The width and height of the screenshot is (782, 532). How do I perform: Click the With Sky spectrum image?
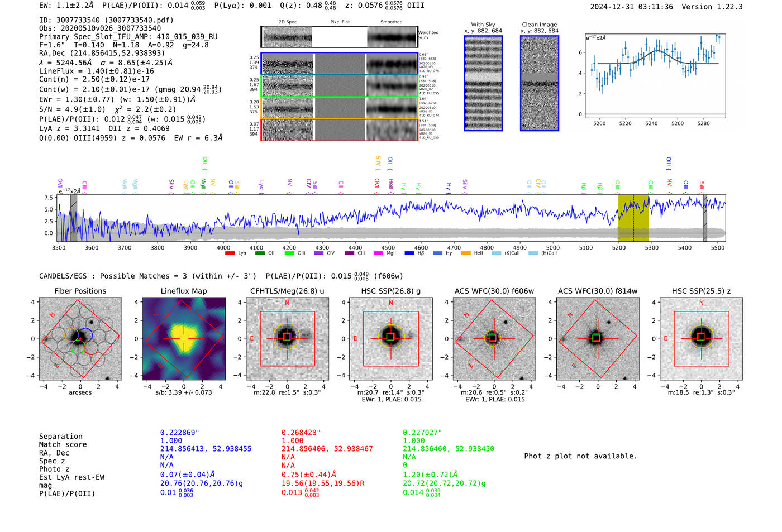click(x=483, y=83)
